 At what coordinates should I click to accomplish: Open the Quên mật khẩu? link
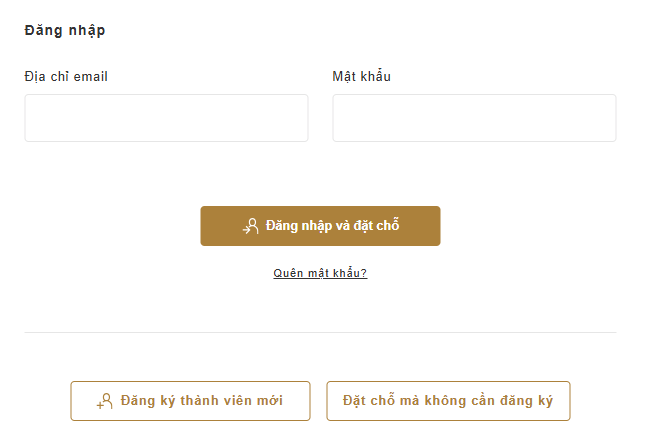(x=320, y=273)
